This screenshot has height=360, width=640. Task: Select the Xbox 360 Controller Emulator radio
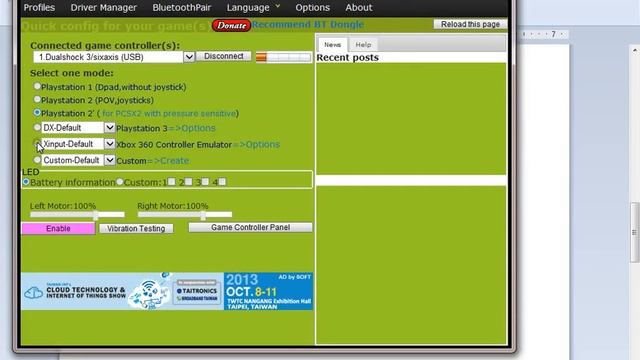(x=37, y=143)
